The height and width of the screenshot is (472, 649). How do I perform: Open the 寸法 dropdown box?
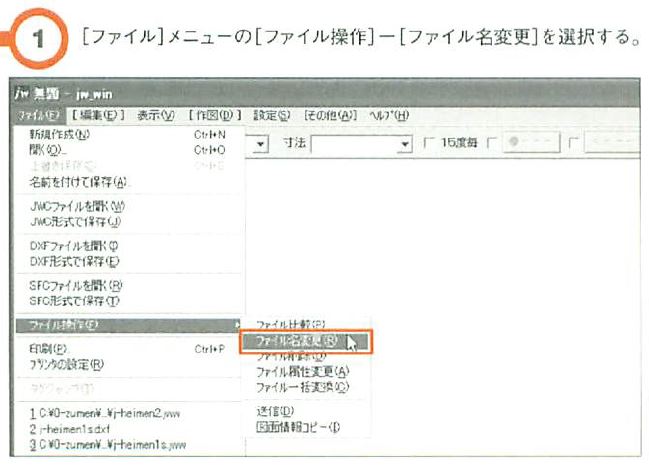tap(361, 144)
